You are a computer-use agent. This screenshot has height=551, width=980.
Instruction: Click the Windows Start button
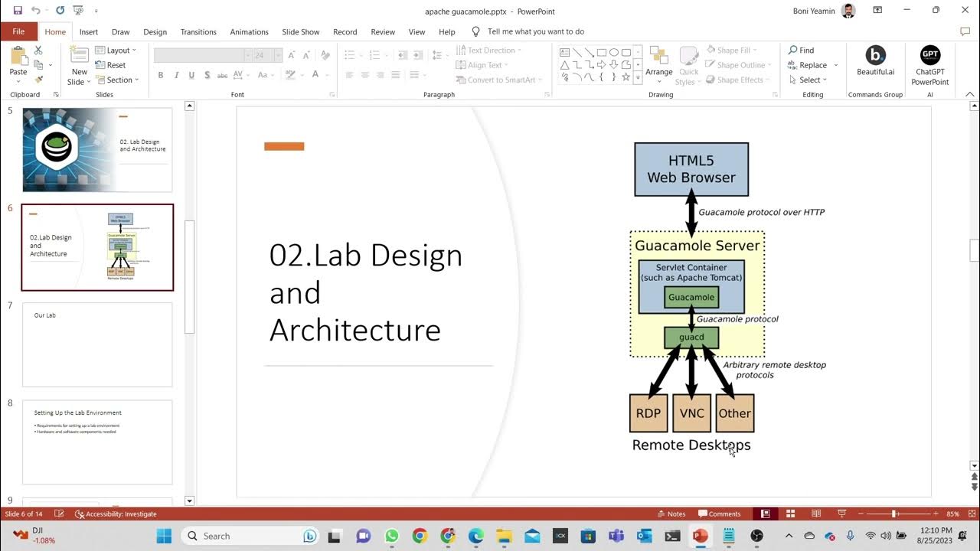164,536
